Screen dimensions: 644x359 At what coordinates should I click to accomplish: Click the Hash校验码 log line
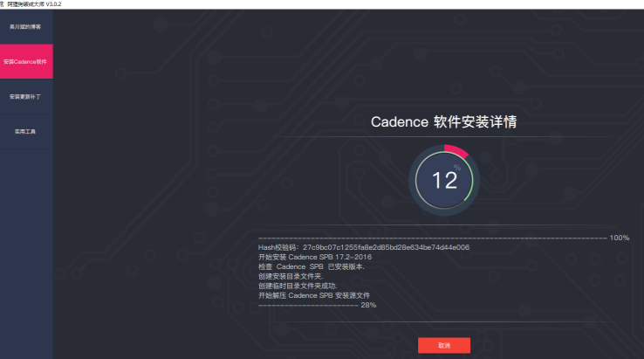[364, 247]
